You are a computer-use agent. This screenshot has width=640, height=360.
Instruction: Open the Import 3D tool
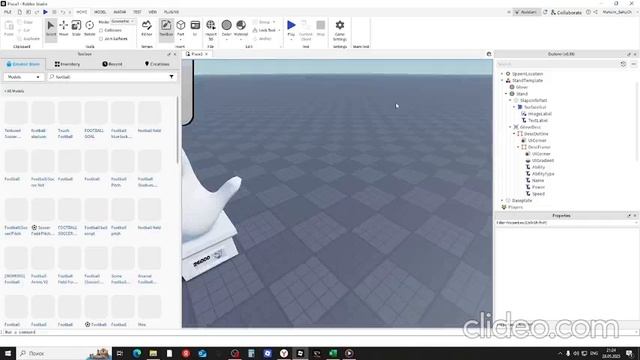click(x=211, y=29)
